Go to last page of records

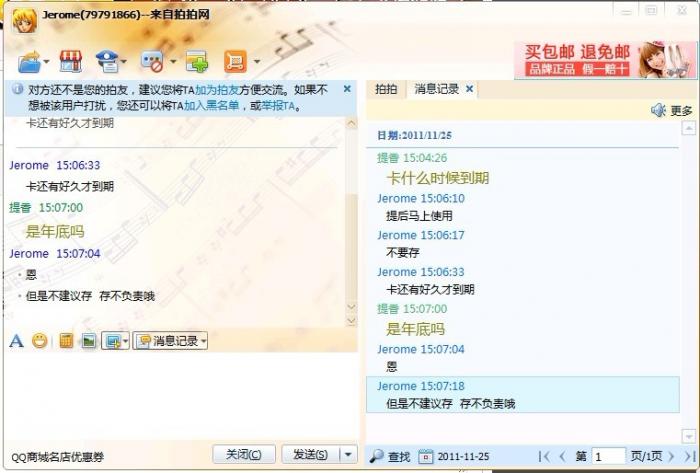(x=690, y=456)
